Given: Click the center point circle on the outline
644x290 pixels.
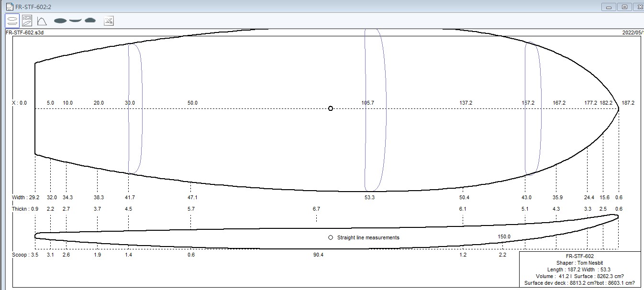Looking at the screenshot, I should coord(331,108).
